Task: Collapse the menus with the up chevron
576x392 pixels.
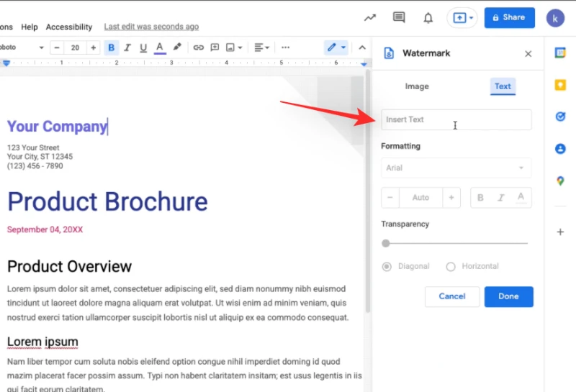Action: (362, 47)
